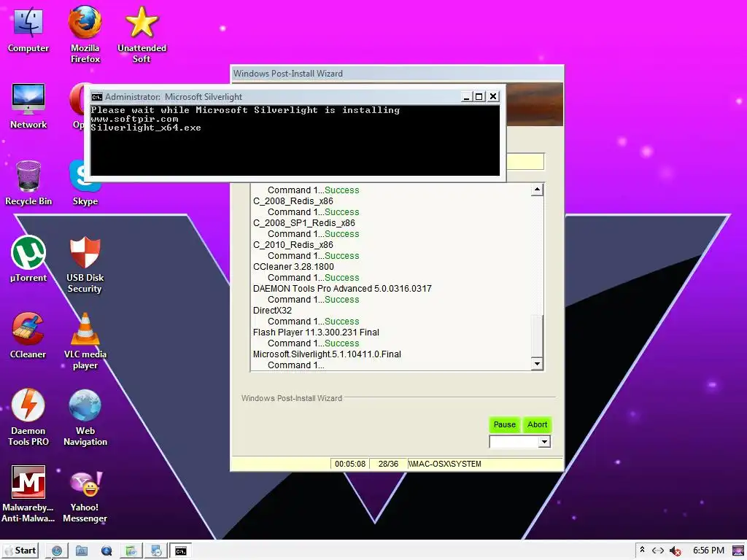The height and width of the screenshot is (560, 747).
Task: Select the DirectX32 log entry
Action: 273,311
